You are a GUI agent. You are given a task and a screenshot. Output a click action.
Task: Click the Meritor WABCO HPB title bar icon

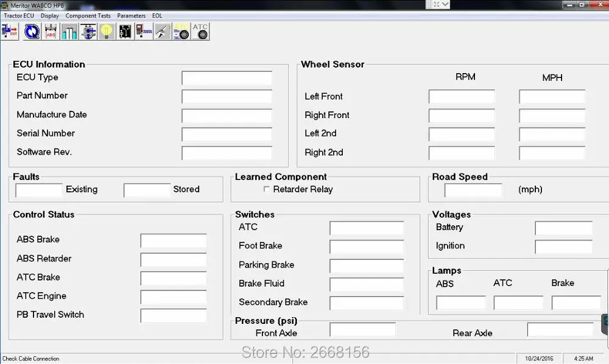[5, 5]
